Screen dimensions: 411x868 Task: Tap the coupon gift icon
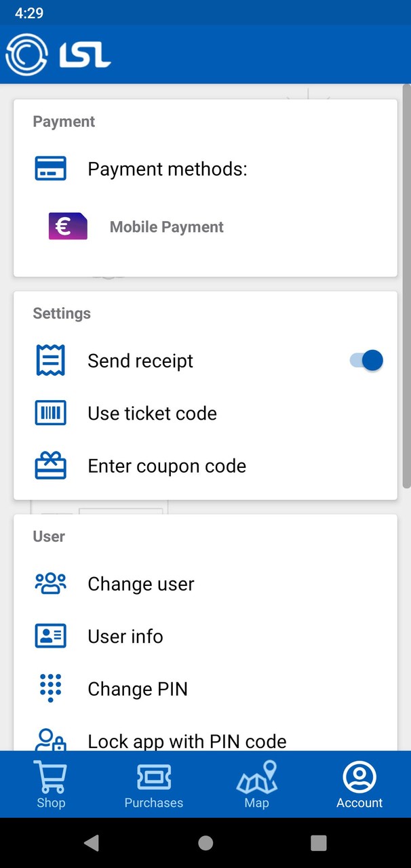pos(51,466)
